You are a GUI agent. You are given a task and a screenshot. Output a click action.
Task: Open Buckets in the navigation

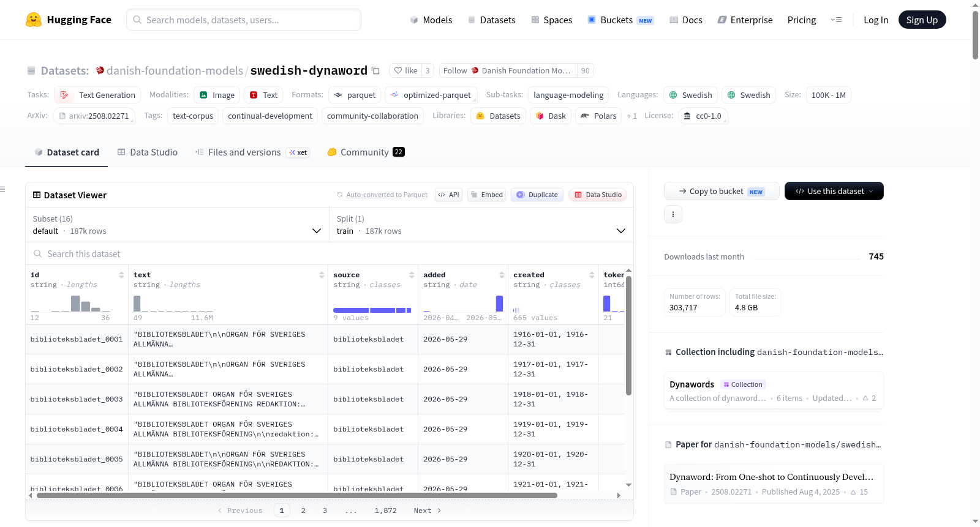pyautogui.click(x=620, y=20)
